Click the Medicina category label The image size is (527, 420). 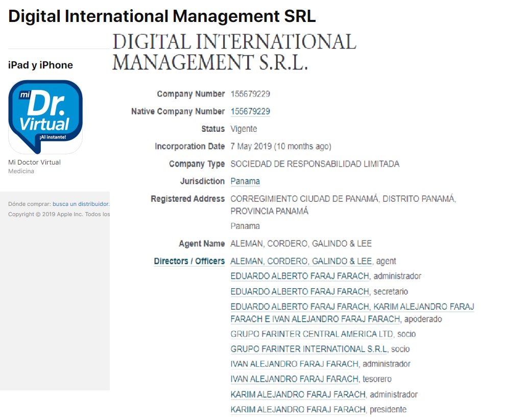[21, 171]
